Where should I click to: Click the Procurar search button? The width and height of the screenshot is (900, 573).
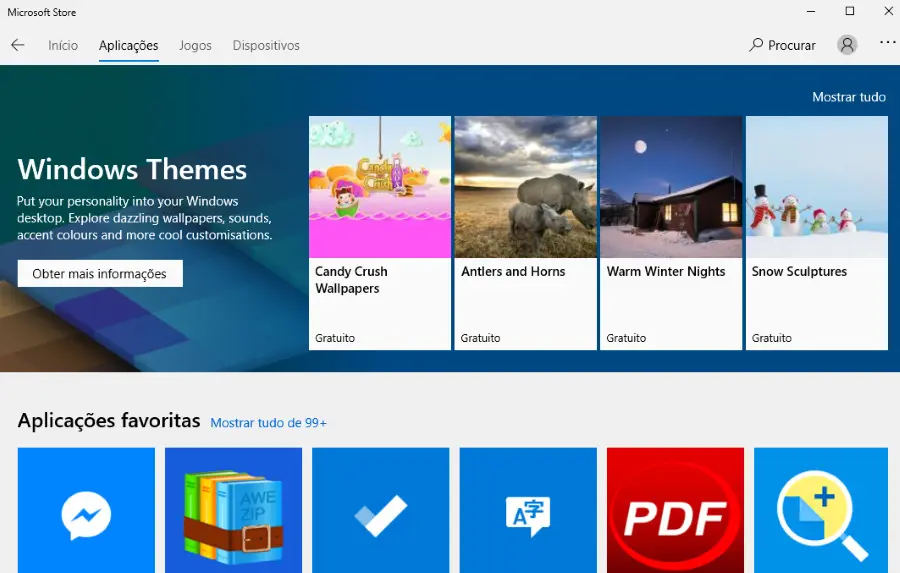tap(782, 45)
